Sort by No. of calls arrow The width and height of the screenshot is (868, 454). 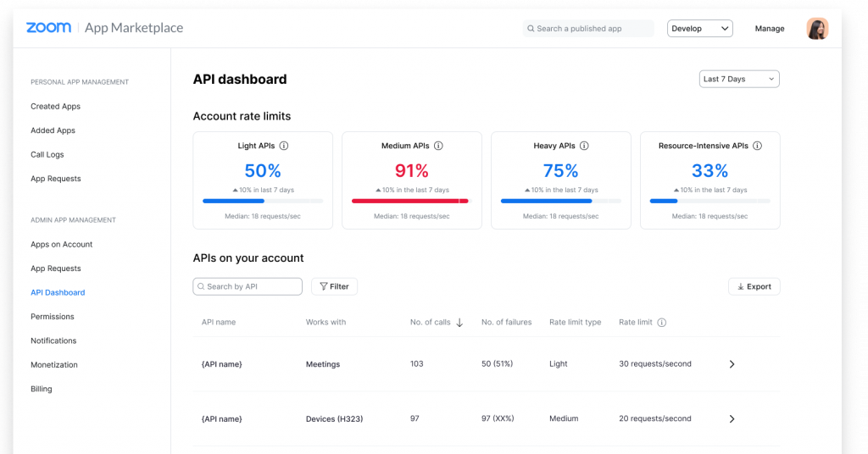pos(459,323)
